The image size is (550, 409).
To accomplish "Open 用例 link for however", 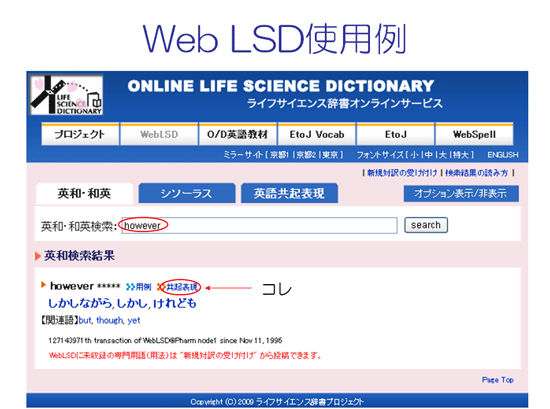I will (143, 287).
